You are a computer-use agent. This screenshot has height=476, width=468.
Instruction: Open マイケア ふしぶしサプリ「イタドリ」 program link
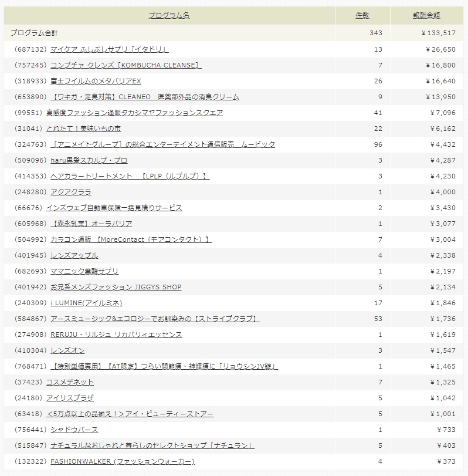tap(110, 49)
